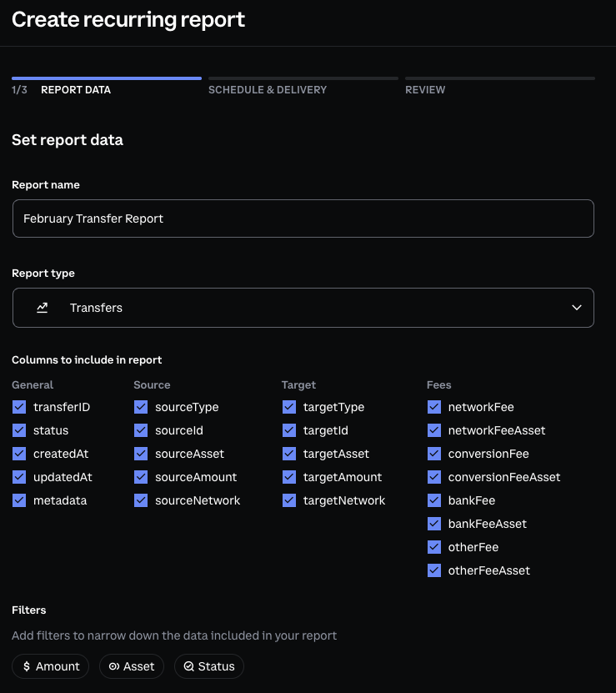Click the Report Data progress bar
This screenshot has width=616, height=693.
pyautogui.click(x=107, y=76)
